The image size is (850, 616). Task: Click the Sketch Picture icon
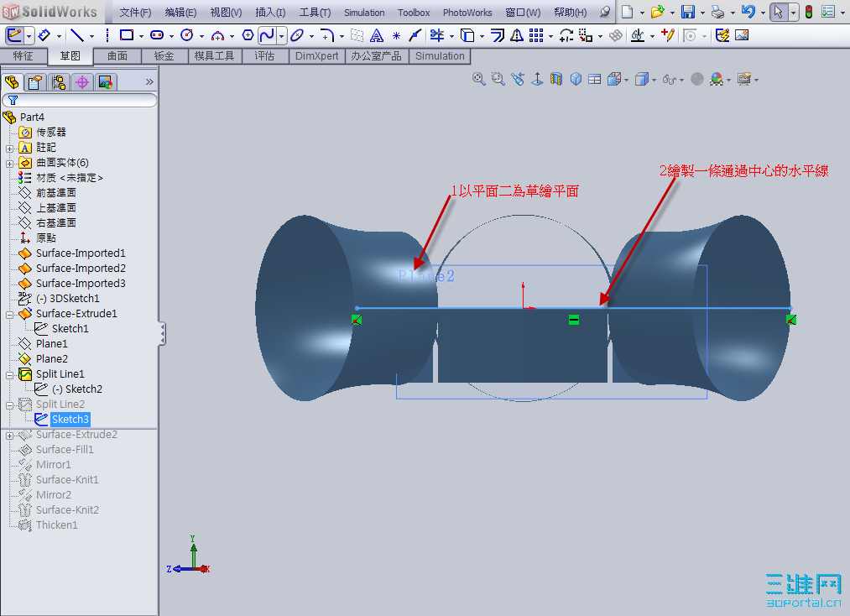pyautogui.click(x=742, y=36)
